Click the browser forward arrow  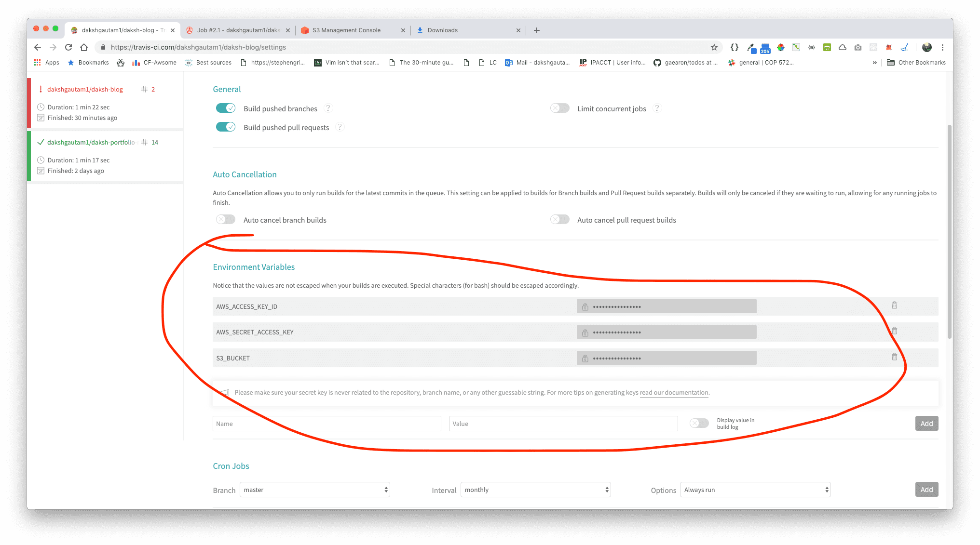pos(53,47)
